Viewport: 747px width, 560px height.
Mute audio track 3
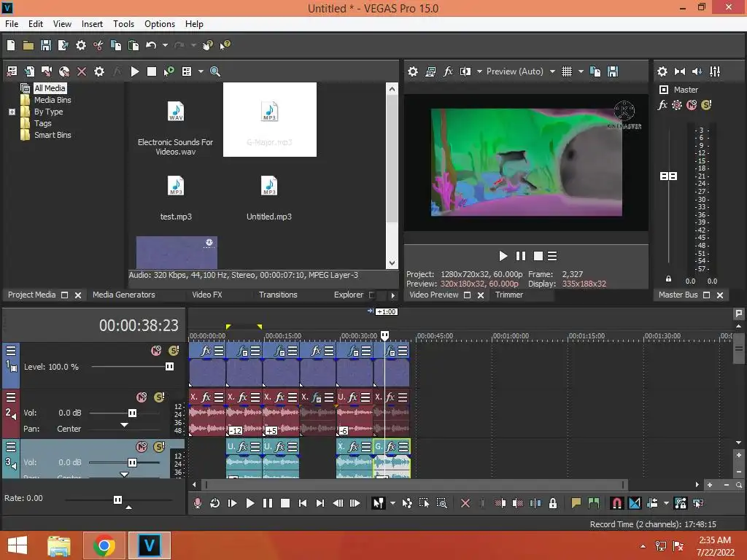(142, 447)
